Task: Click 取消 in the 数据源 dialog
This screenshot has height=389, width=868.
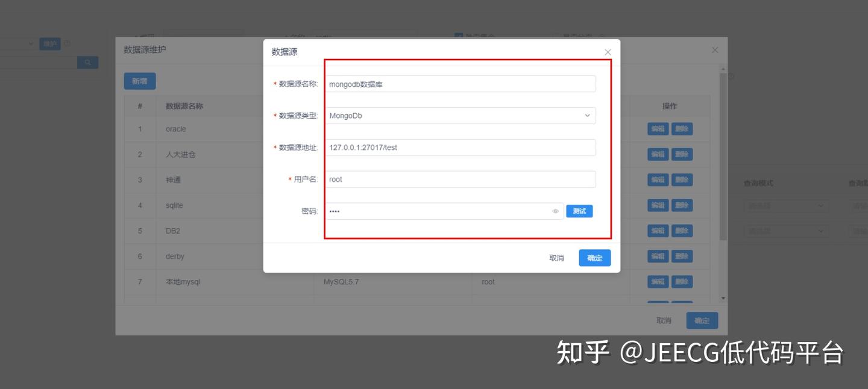Action: 556,258
